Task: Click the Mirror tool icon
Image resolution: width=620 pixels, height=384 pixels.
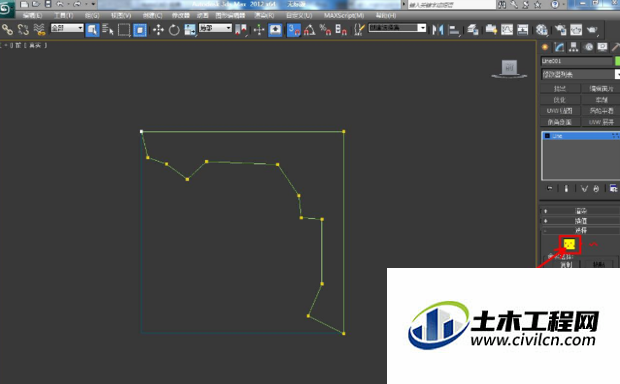Action: click(438, 30)
